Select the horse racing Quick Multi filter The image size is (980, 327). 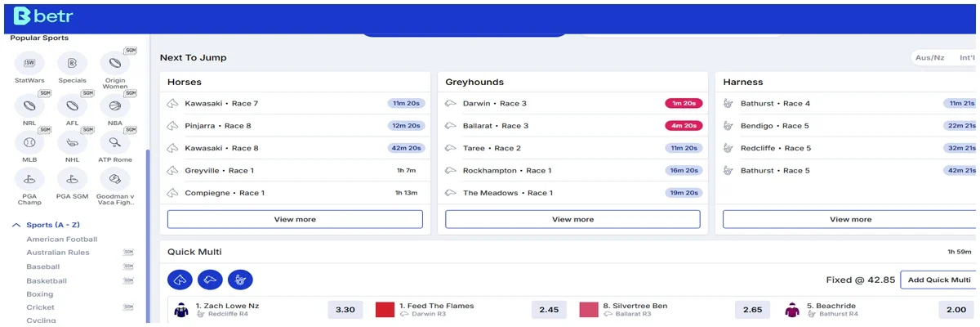coord(180,280)
